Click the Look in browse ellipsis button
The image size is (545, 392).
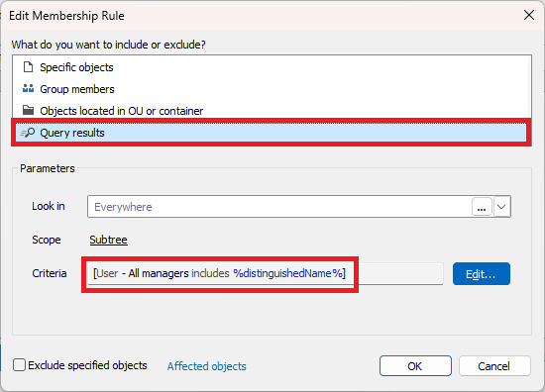click(x=482, y=207)
